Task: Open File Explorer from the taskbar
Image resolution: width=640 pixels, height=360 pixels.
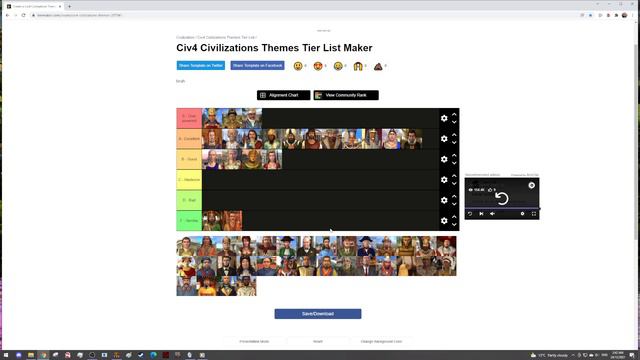Action: tap(31, 355)
